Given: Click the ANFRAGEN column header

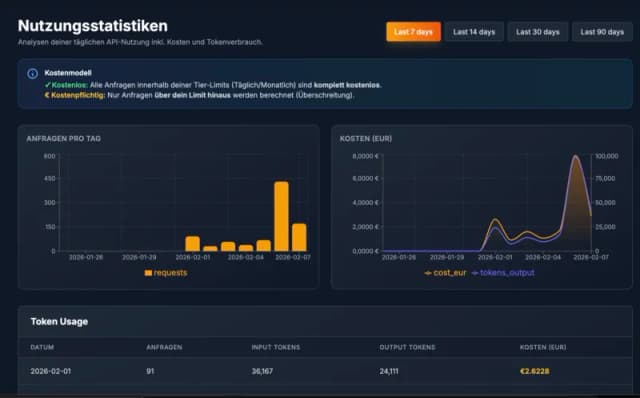Looking at the screenshot, I should point(164,347).
